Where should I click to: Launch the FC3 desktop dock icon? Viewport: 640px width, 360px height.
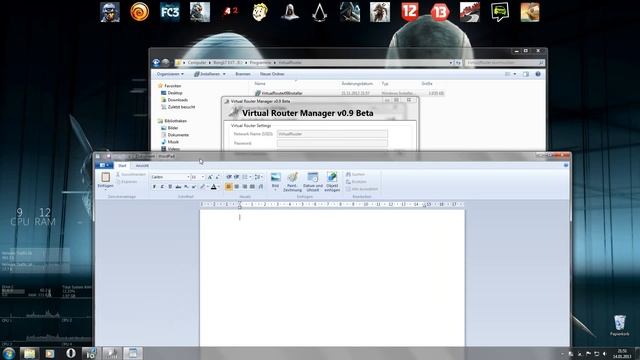click(x=170, y=12)
